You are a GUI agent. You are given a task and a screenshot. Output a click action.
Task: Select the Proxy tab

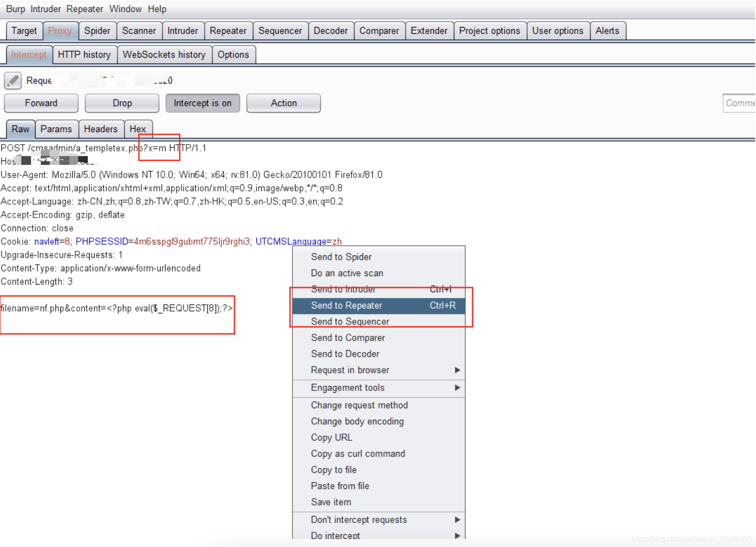pyautogui.click(x=60, y=31)
